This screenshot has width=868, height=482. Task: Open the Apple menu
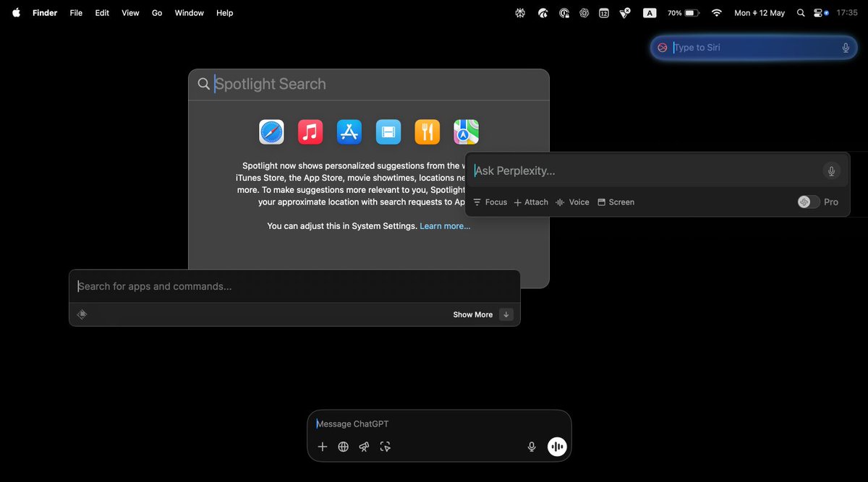pos(16,13)
